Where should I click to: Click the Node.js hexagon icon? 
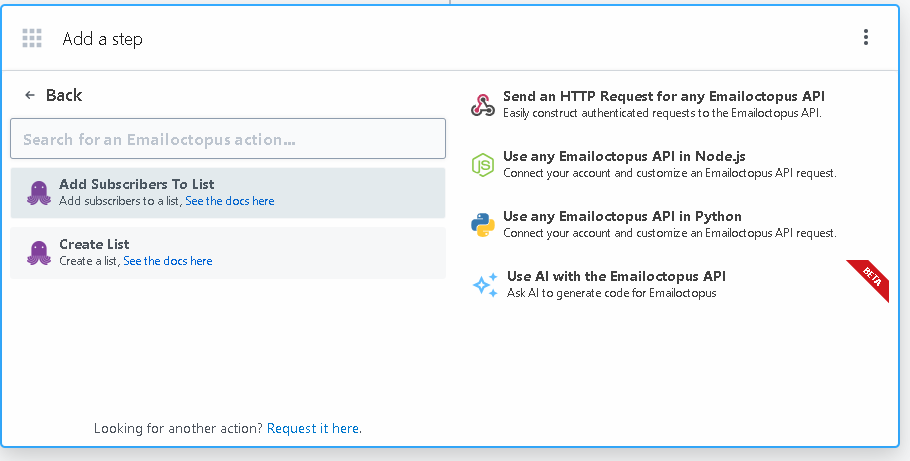click(x=482, y=165)
